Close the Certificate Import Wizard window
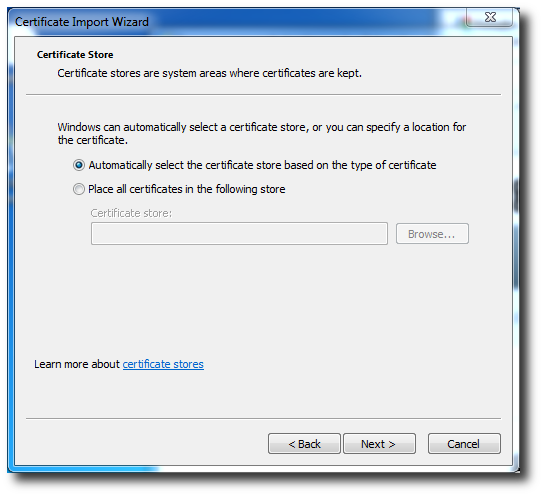Image resolution: width=543 pixels, height=496 pixels. 490,17
